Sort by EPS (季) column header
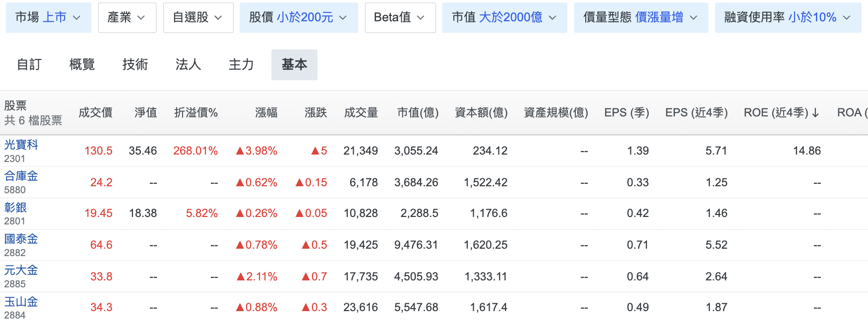 [626, 113]
